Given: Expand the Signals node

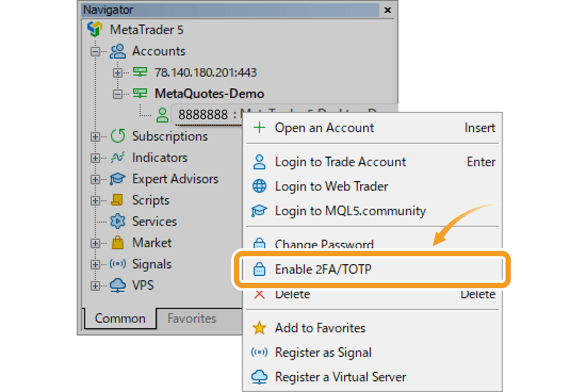Looking at the screenshot, I should tap(95, 265).
